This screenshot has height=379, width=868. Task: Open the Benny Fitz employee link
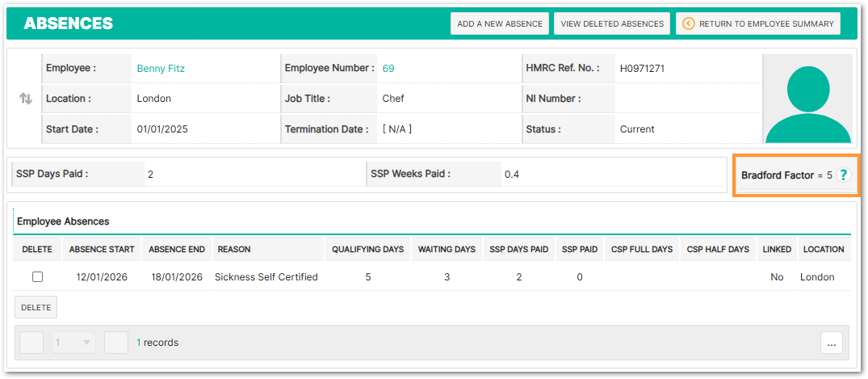click(x=161, y=69)
